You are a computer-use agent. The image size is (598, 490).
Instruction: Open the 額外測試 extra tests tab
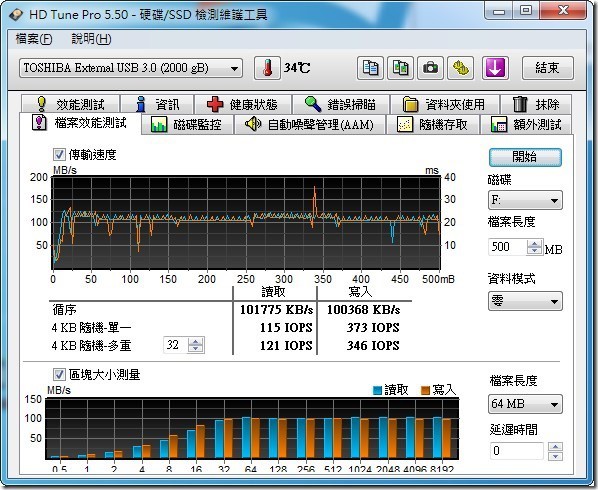(526, 125)
